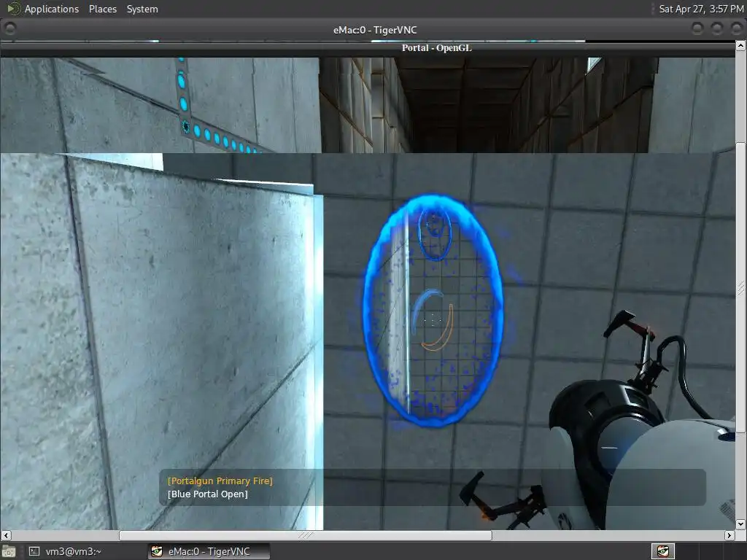Click the vertical scrollbar down arrow

pyautogui.click(x=740, y=524)
